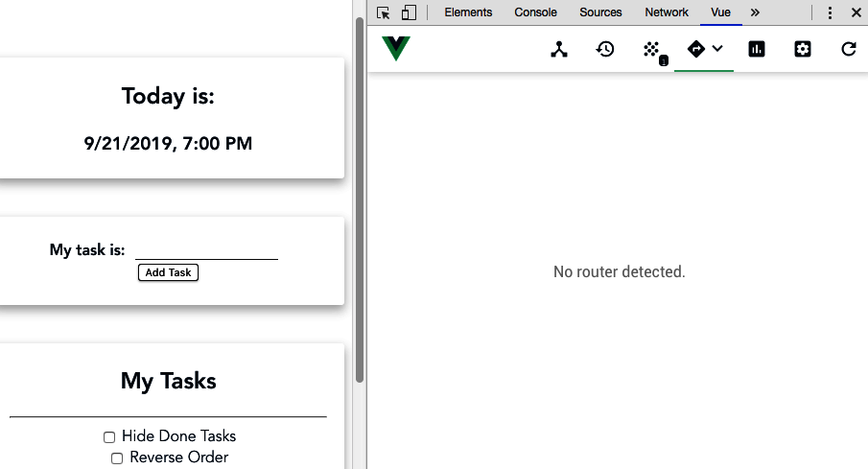Click the Add Task button
The image size is (868, 469).
click(168, 272)
